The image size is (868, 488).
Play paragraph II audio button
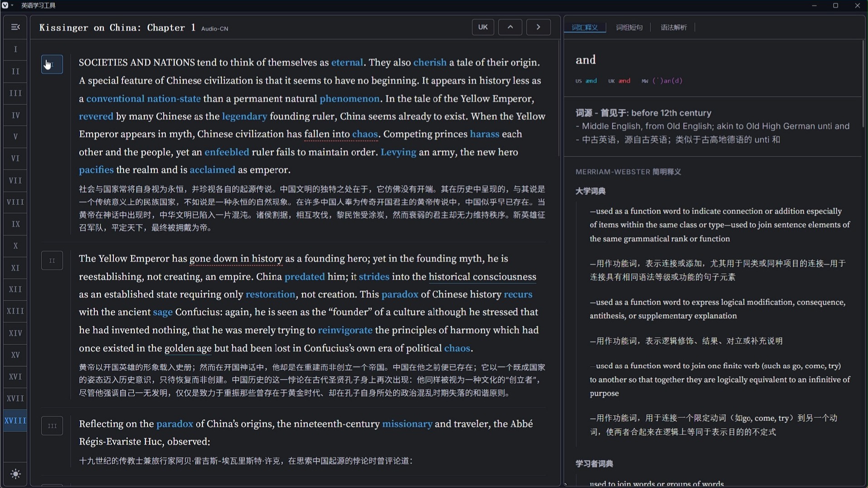tap(52, 261)
